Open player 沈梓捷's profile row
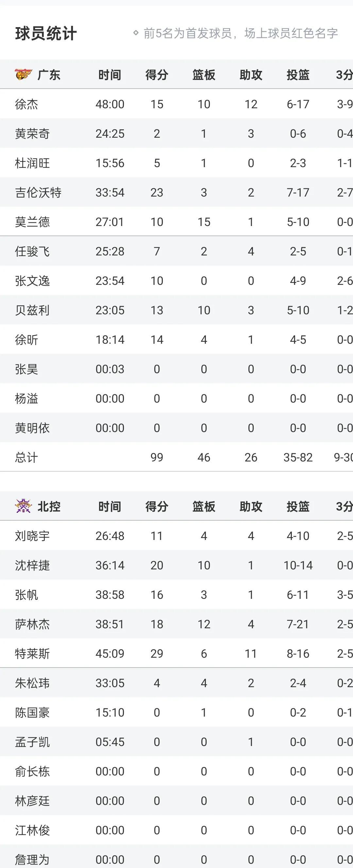The width and height of the screenshot is (353, 868). point(32,565)
